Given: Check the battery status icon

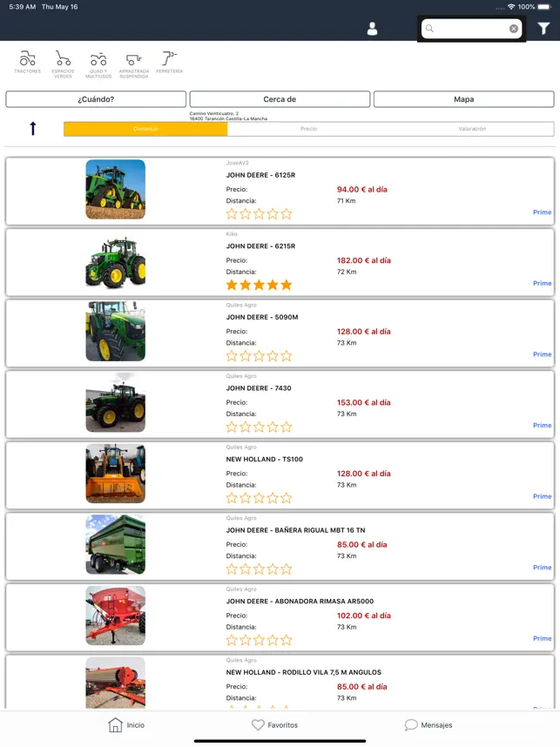Looking at the screenshot, I should pos(544,7).
